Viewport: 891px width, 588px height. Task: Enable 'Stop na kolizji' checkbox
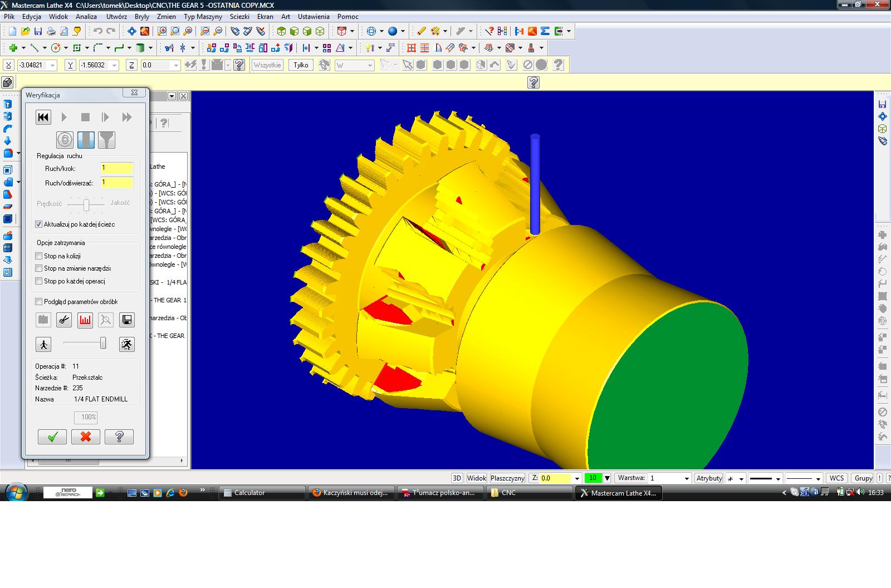click(x=38, y=256)
